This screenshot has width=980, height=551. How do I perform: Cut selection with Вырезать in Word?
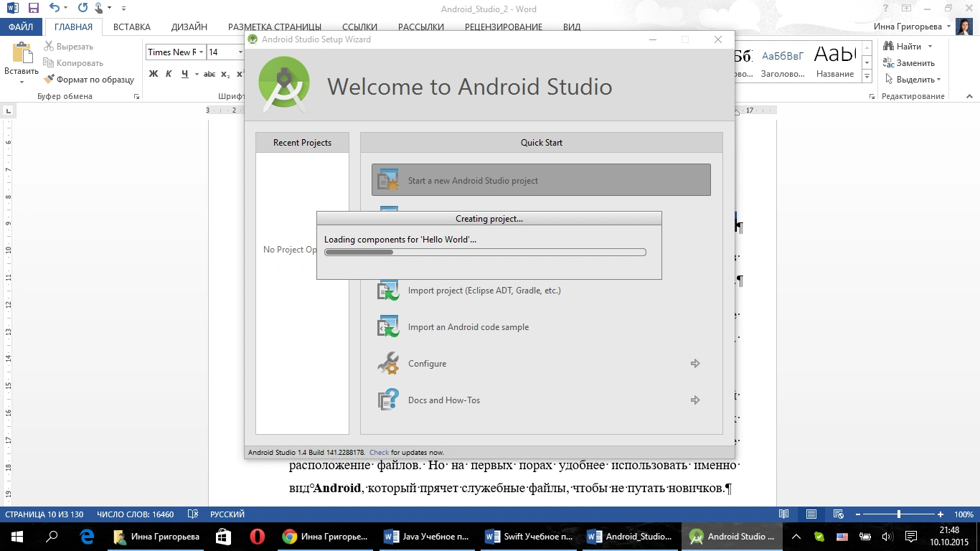click(68, 47)
